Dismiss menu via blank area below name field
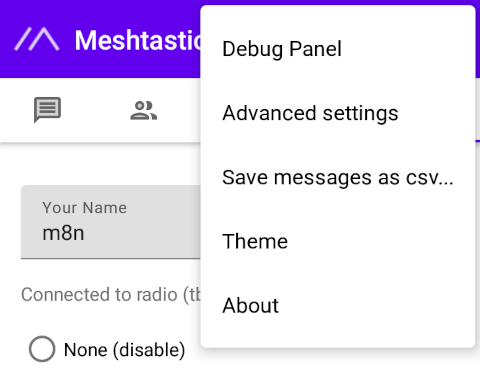This screenshot has width=480, height=377. [110, 272]
